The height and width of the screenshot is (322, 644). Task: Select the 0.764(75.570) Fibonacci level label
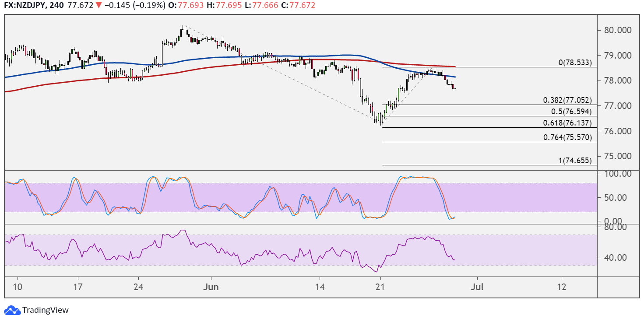pos(568,137)
